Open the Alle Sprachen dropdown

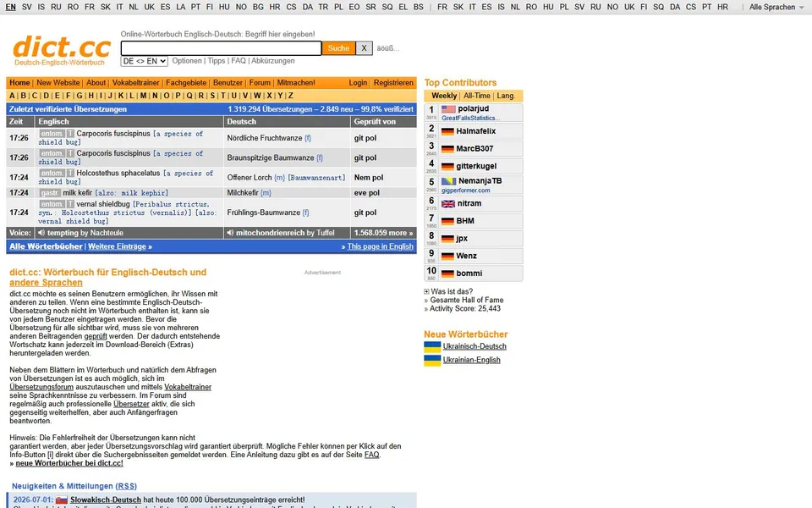point(776,8)
